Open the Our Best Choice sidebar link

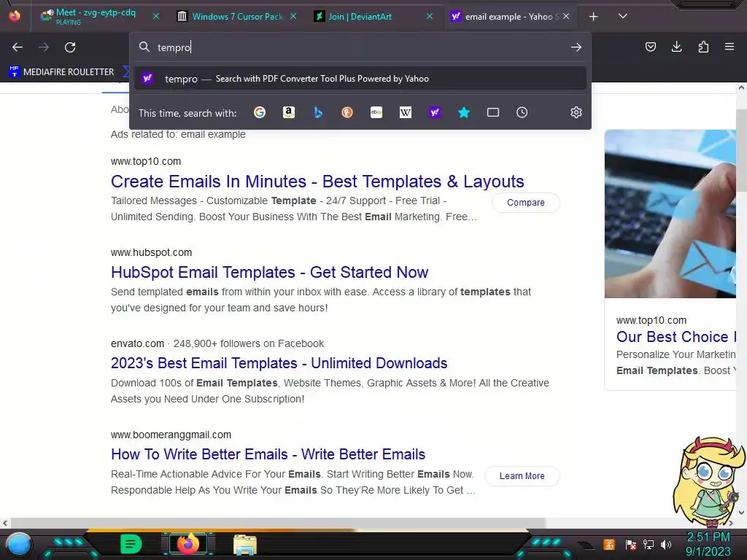pos(676,337)
